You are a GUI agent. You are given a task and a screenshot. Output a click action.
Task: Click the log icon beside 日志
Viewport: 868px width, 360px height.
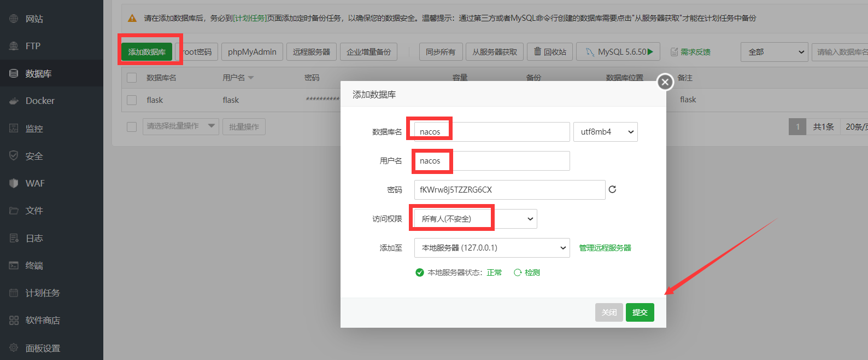click(x=14, y=238)
